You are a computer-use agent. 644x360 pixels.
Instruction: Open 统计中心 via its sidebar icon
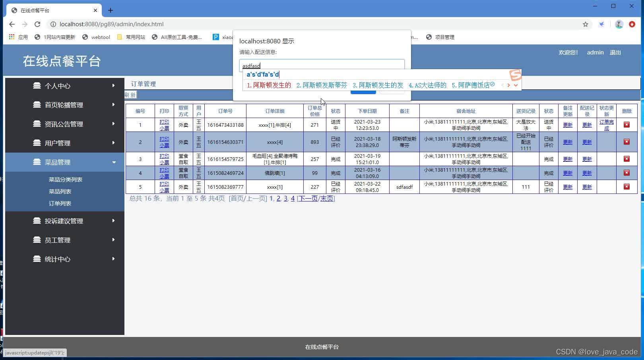pyautogui.click(x=36, y=259)
